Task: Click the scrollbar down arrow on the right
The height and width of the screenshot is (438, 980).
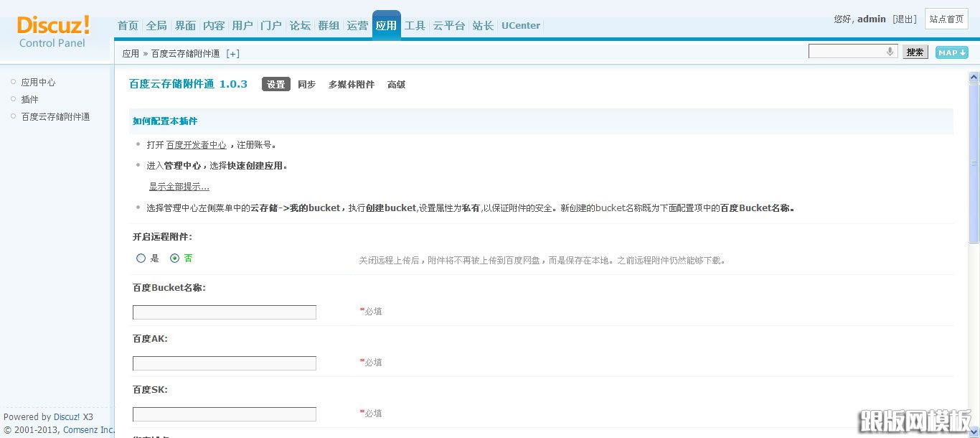Action: [975, 432]
